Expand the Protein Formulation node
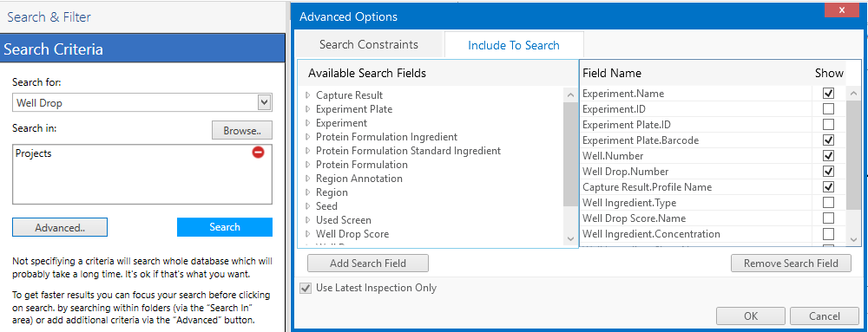868x332 pixels. (308, 165)
